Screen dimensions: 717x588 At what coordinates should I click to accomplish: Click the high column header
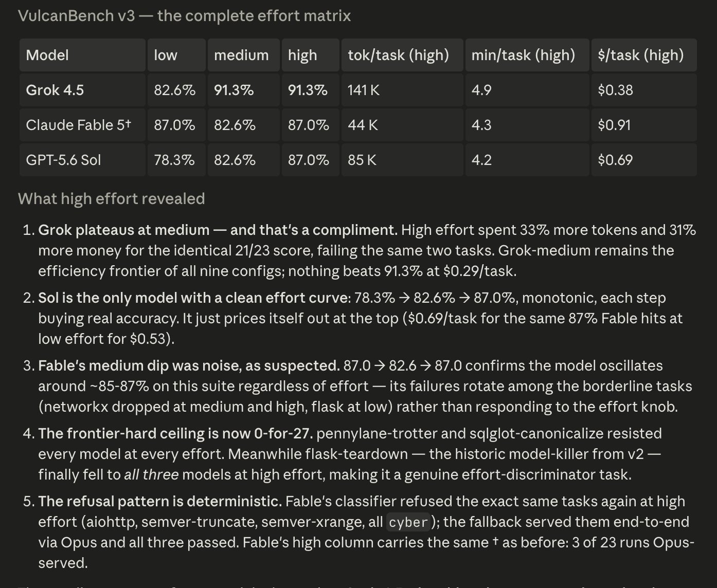coord(310,55)
